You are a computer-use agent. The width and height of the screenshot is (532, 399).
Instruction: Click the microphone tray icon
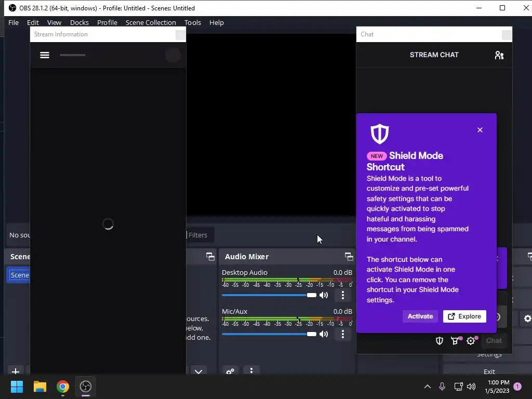[442, 386]
